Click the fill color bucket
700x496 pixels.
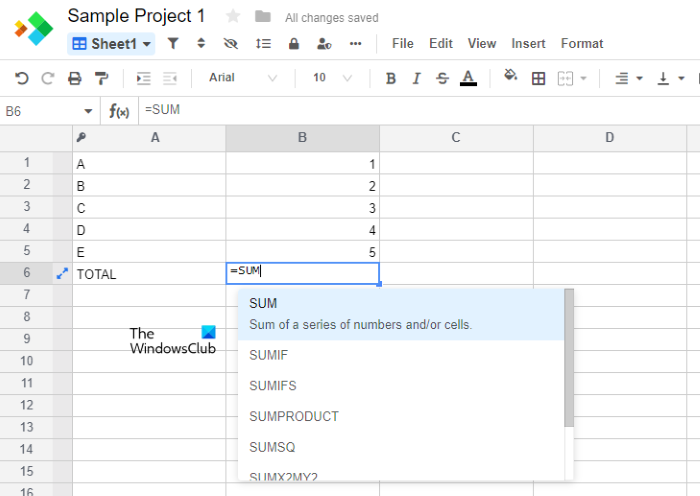click(510, 77)
